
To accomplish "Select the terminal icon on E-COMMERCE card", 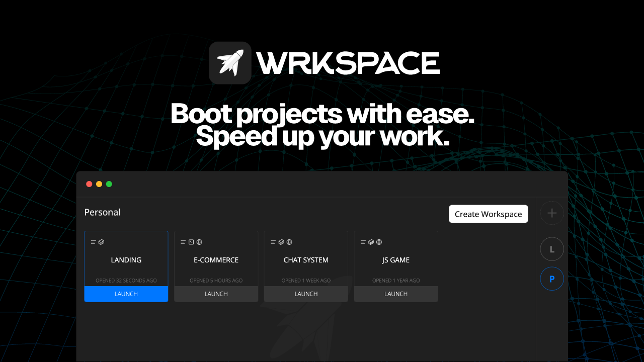I will [x=190, y=242].
